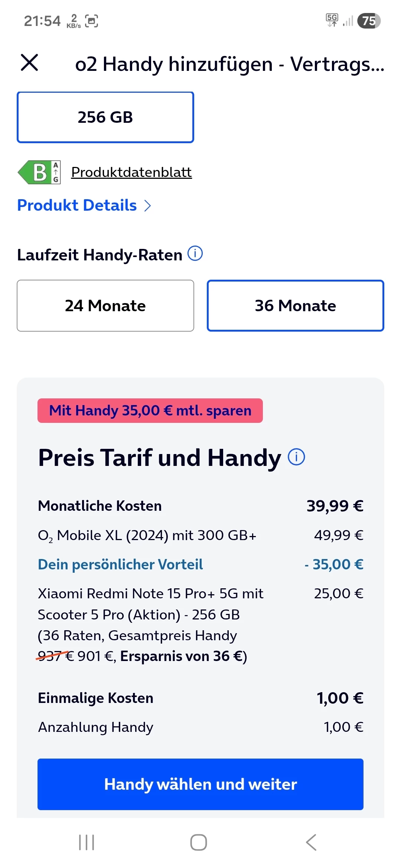Viewport: 401px width, 868px height.
Task: Tap the Monatliche Kosten 39,99 € amount
Action: (335, 506)
